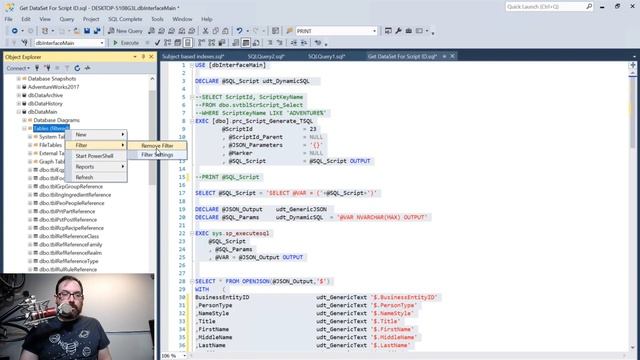Select Start PowerShell in context menu
The width and height of the screenshot is (640, 360).
click(96, 156)
